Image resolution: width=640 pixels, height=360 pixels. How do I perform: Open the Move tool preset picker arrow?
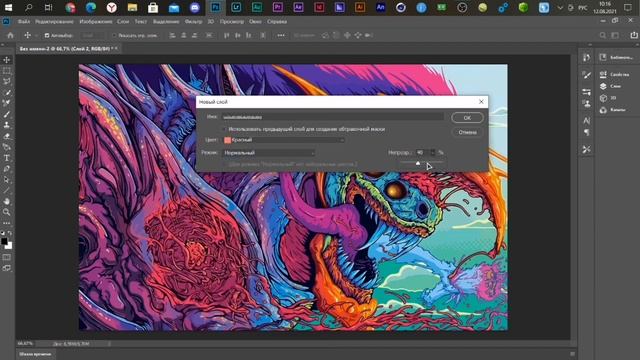36,36
